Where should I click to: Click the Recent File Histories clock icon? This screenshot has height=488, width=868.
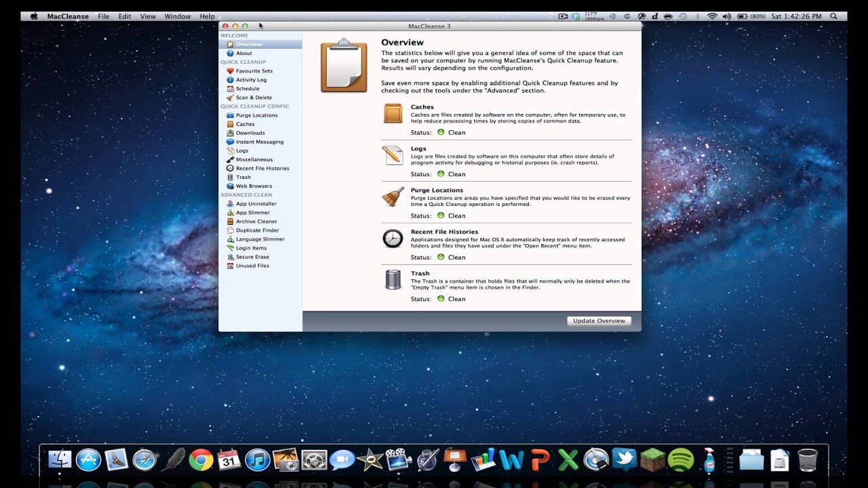(x=393, y=238)
